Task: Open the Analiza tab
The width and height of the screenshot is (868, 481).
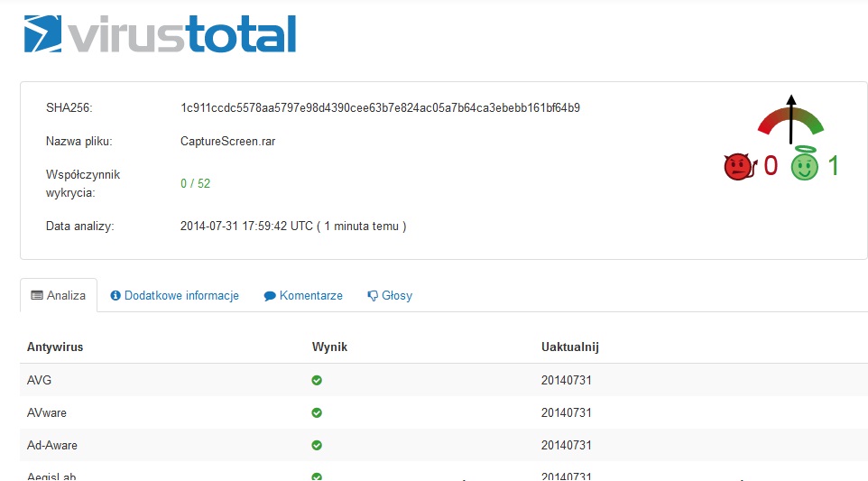Action: 59,296
